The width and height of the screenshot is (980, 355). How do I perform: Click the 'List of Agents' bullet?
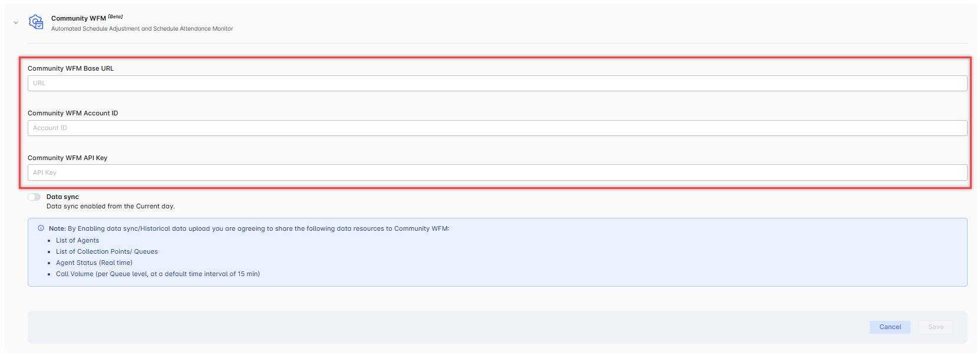coord(77,240)
